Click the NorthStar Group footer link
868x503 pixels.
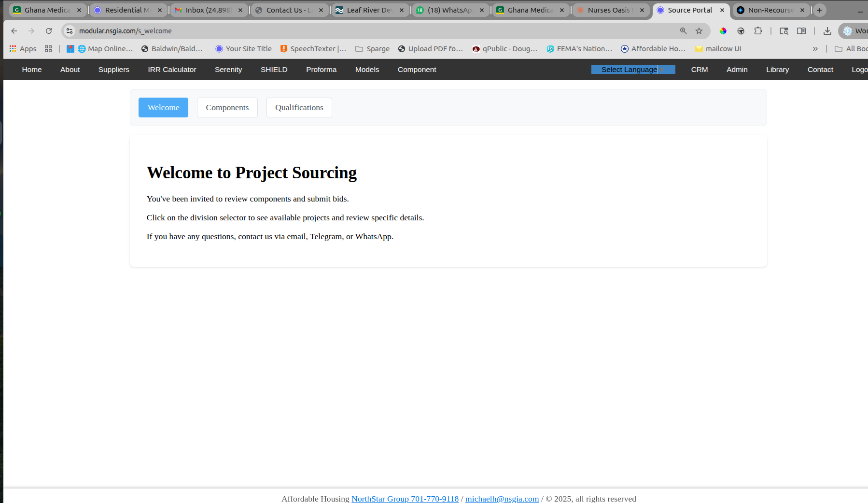[405, 499]
